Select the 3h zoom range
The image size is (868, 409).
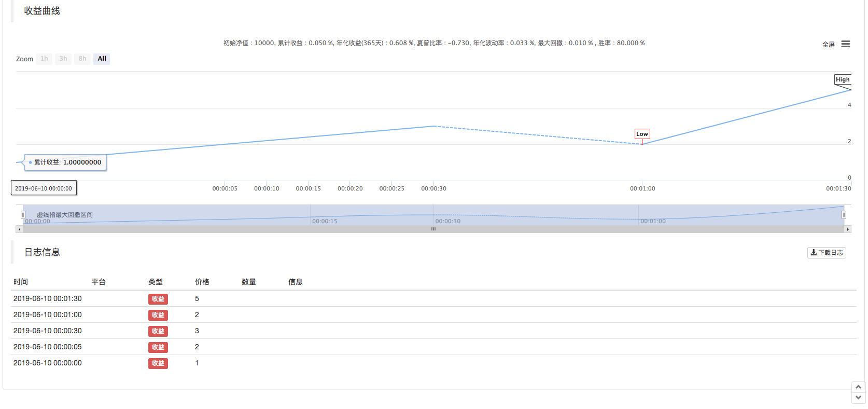[x=63, y=59]
